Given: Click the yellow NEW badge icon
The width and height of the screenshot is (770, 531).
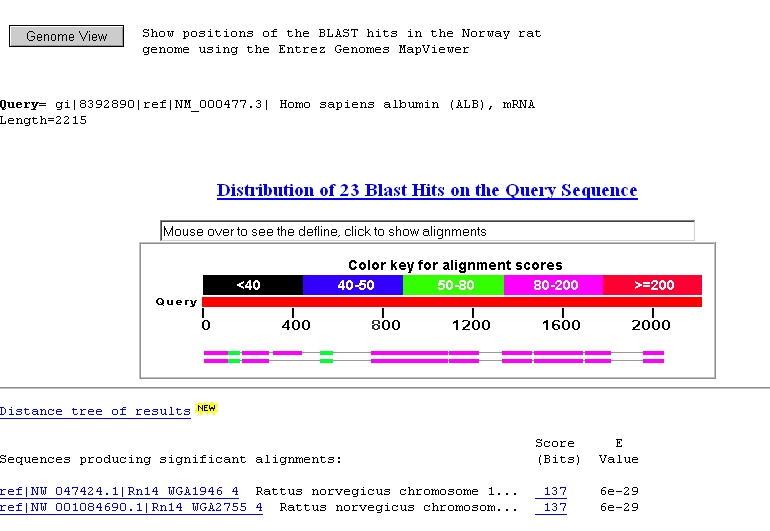Looking at the screenshot, I should (206, 408).
